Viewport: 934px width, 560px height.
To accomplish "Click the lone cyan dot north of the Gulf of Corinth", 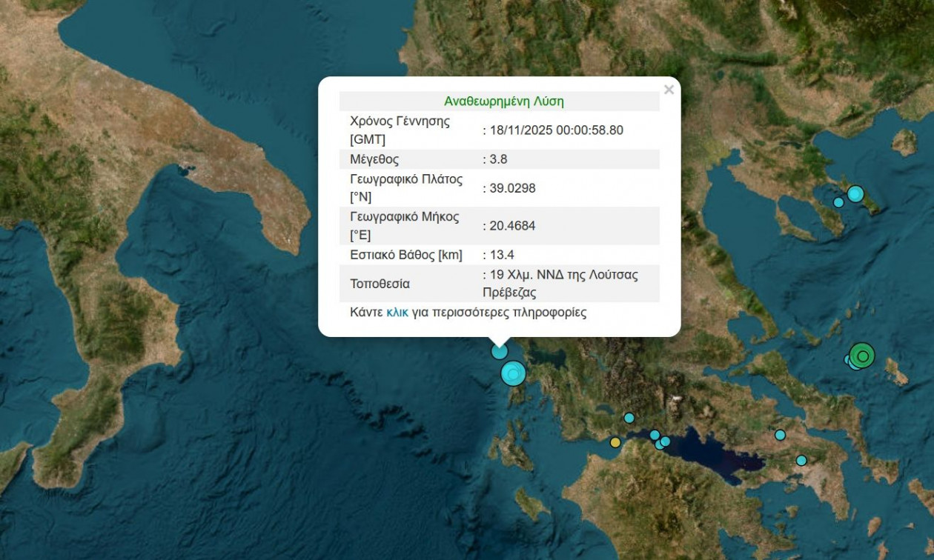I will click(629, 418).
